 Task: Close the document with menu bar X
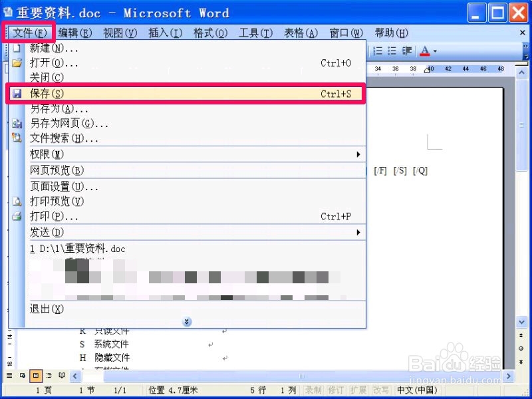(x=523, y=33)
